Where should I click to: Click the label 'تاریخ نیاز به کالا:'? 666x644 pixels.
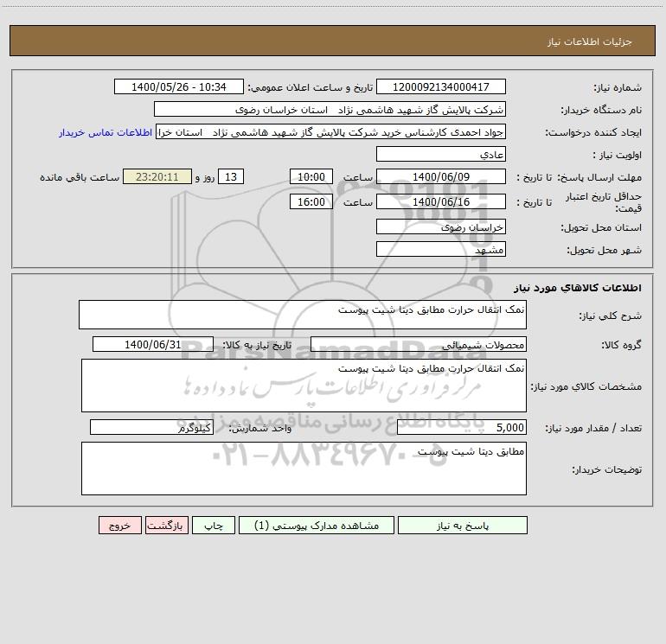[258, 345]
